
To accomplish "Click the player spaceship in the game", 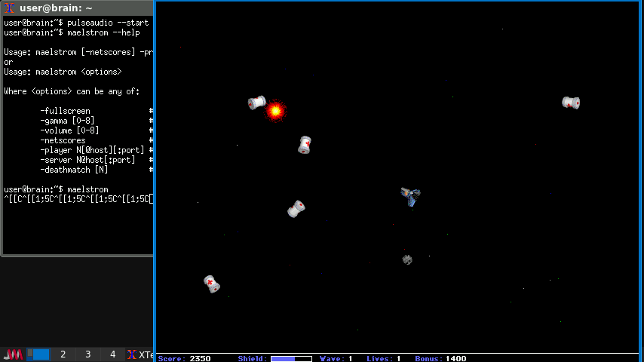I will click(410, 196).
